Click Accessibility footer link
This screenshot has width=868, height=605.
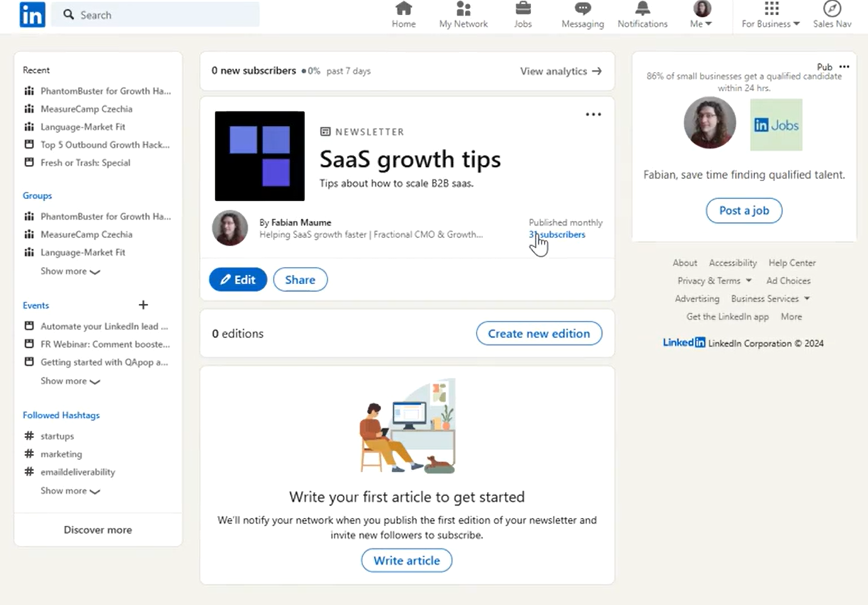(x=733, y=263)
